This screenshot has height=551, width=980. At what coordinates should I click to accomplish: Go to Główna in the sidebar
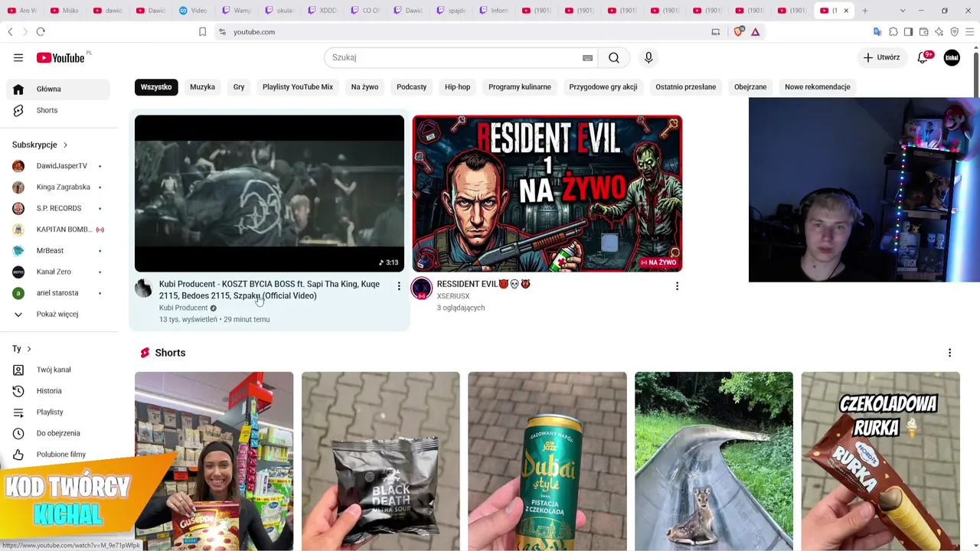tap(58, 89)
